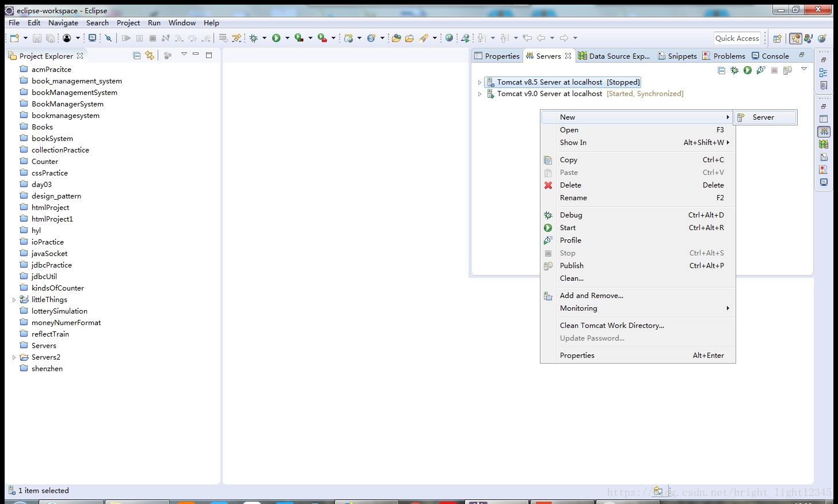Toggle Link with Editor in Project Explorer
838x504 pixels.
click(x=150, y=55)
